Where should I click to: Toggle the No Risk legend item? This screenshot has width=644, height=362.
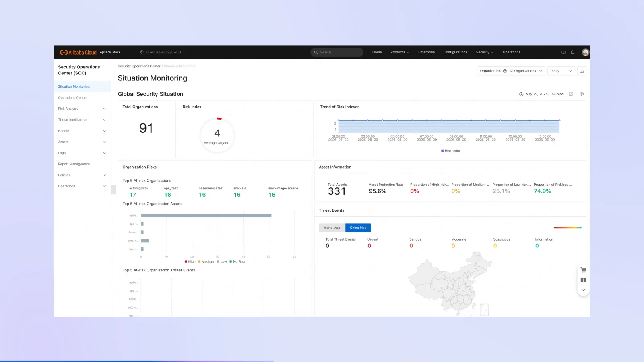tap(237, 261)
